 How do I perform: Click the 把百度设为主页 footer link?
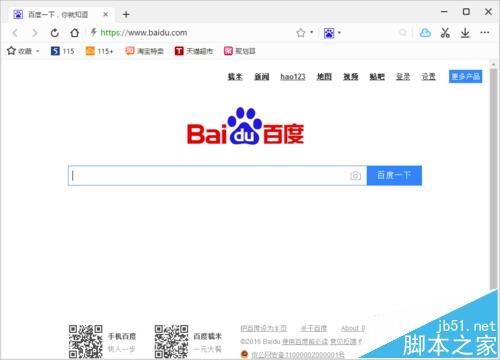pos(263,328)
